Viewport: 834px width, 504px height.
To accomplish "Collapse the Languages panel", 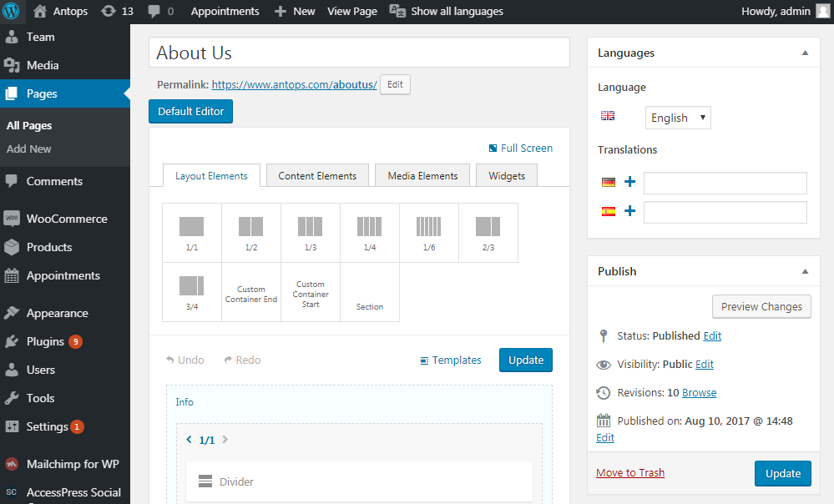I will [x=805, y=53].
